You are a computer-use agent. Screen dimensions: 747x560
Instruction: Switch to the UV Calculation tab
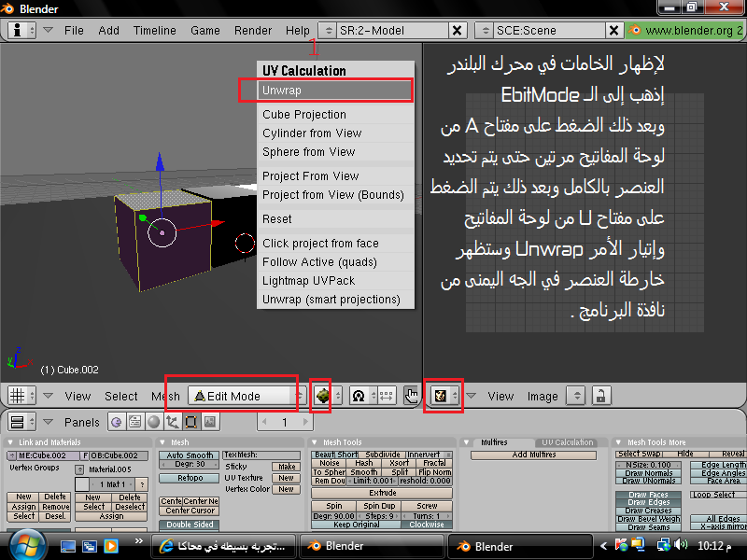[568, 442]
